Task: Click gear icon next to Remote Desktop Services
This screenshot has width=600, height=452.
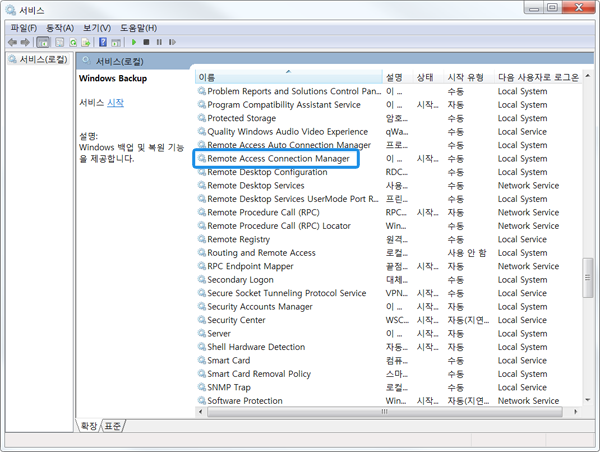Action: pyautogui.click(x=202, y=185)
